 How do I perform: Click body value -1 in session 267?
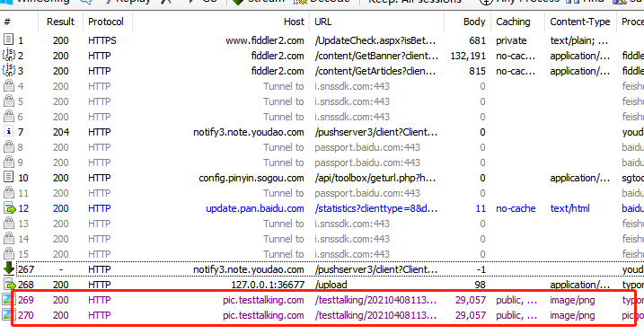pos(481,269)
